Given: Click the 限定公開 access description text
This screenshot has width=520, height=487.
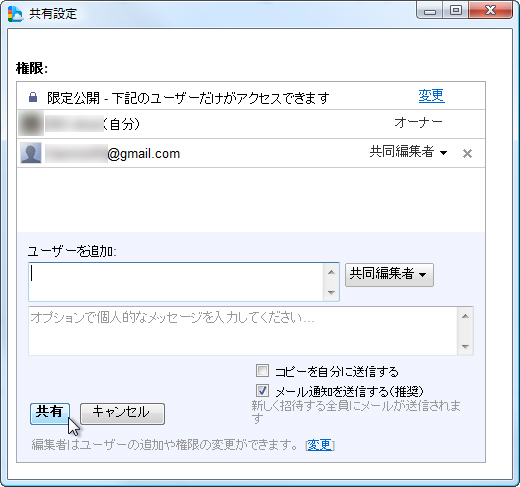Looking at the screenshot, I should coord(188,98).
